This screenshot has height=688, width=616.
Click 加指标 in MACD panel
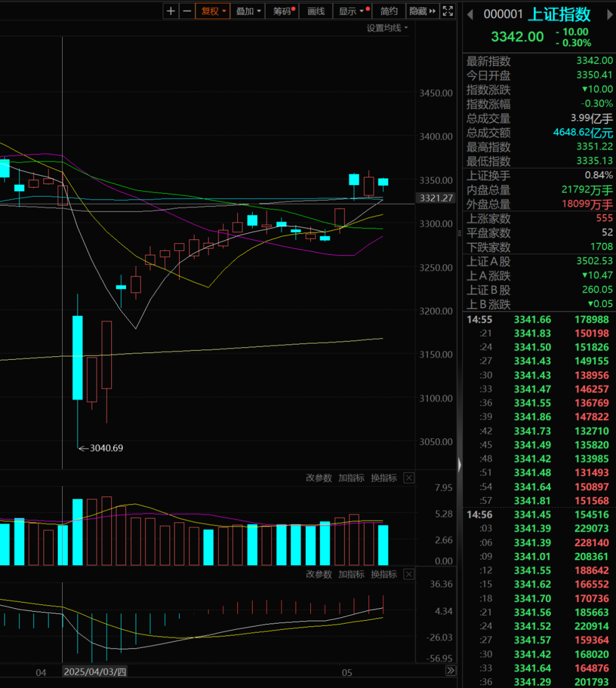[x=351, y=574]
